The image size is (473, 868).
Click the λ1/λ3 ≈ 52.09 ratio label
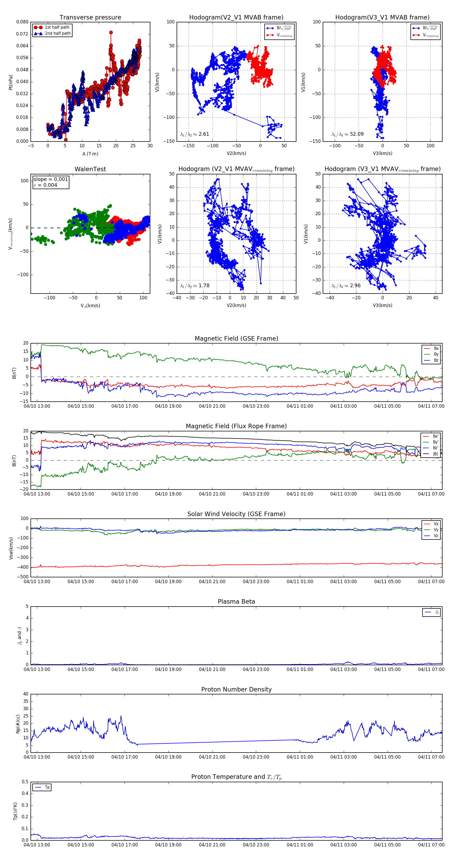click(347, 134)
